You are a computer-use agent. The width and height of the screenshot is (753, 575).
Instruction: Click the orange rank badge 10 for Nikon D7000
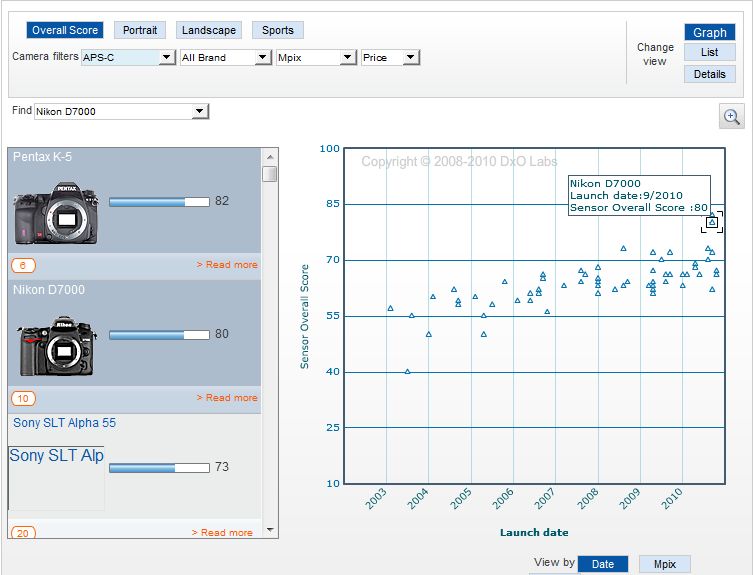(x=23, y=398)
